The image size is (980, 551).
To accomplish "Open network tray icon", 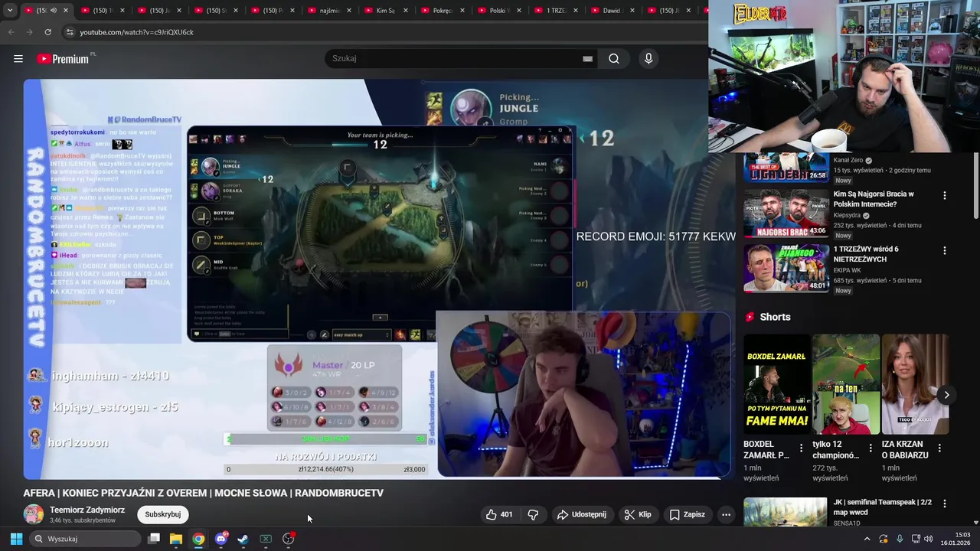I will 916,539.
